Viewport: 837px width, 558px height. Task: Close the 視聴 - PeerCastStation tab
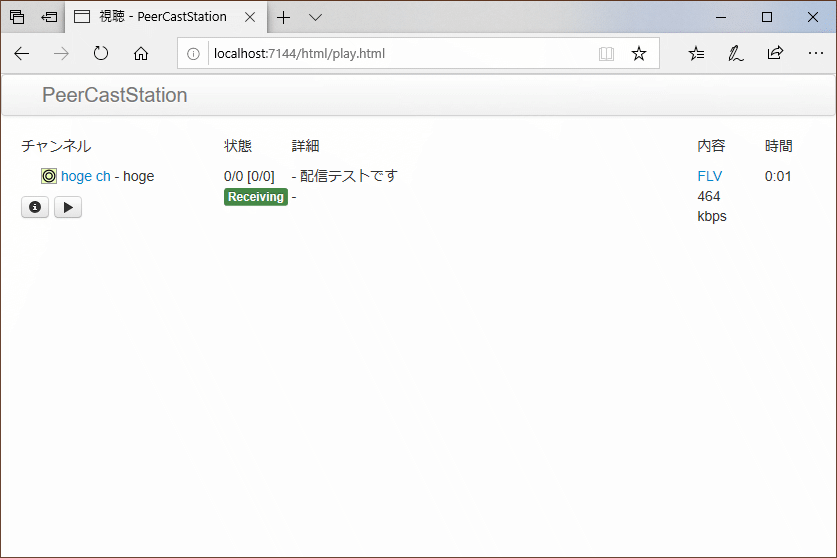point(250,17)
